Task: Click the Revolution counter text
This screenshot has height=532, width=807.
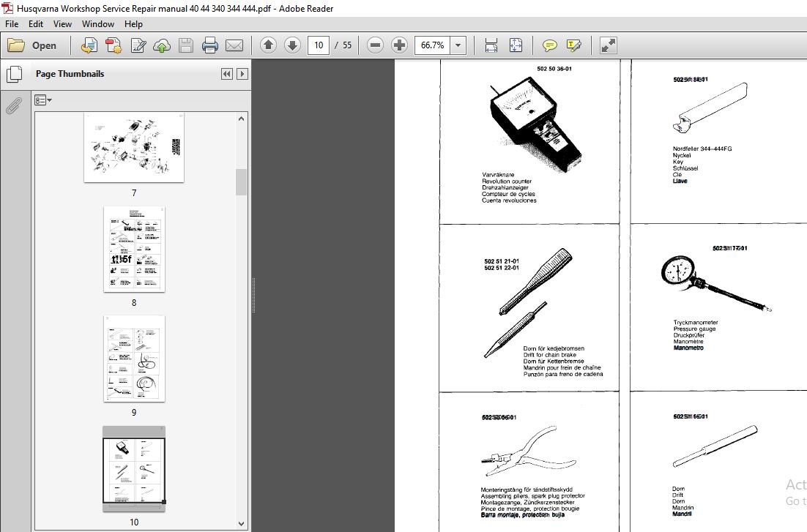Action: tap(507, 181)
